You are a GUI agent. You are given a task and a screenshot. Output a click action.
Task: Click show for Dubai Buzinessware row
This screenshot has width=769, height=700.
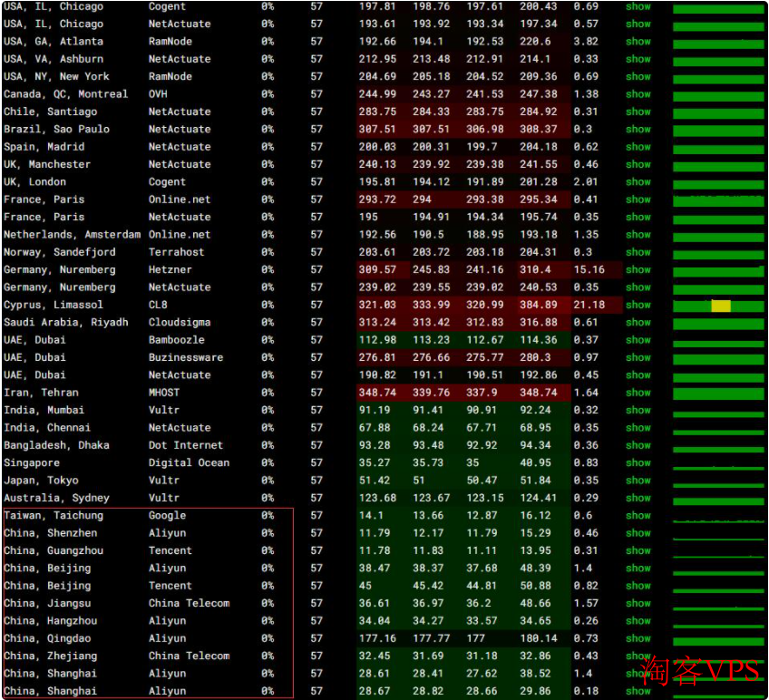click(638, 357)
